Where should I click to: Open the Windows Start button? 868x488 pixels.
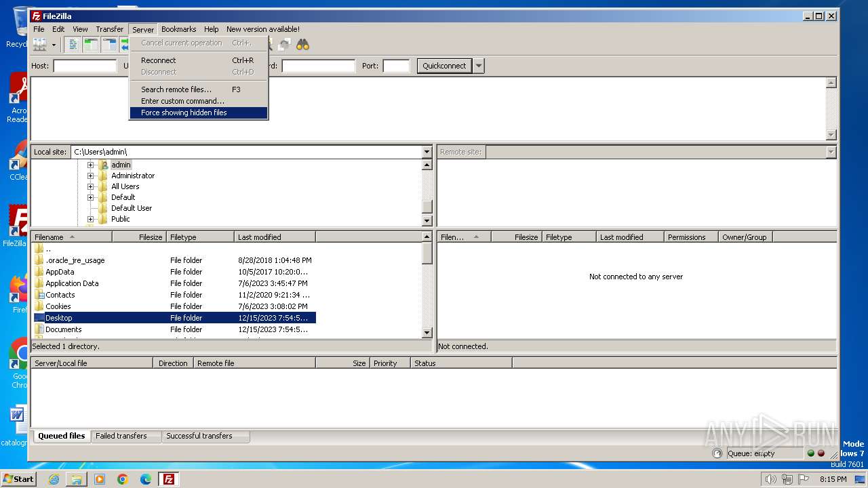(x=18, y=479)
